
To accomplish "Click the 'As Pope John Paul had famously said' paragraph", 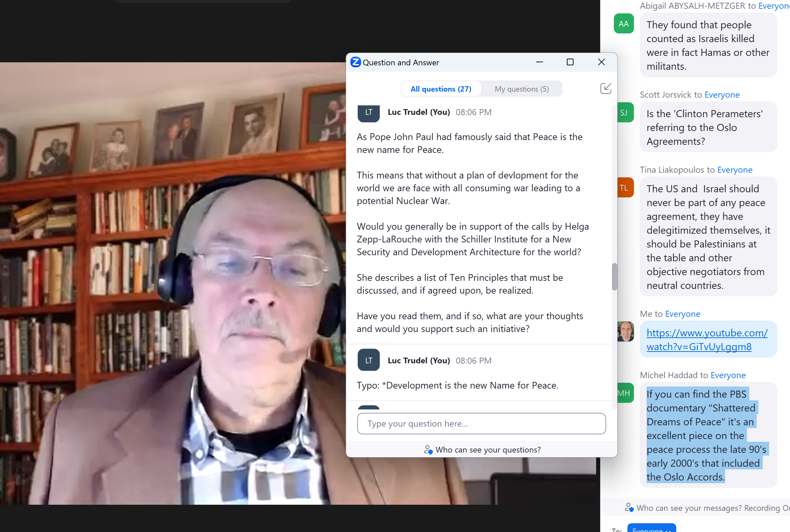I will point(470,143).
